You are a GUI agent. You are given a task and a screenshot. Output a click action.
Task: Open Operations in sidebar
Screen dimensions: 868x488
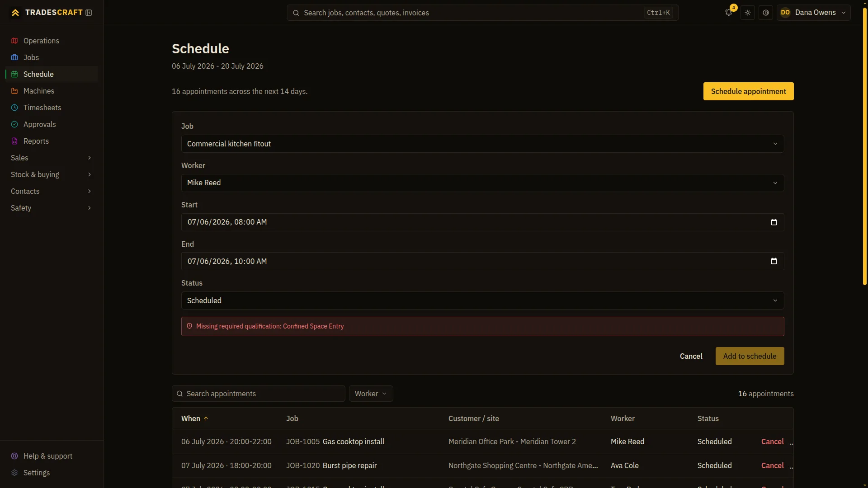click(52, 41)
